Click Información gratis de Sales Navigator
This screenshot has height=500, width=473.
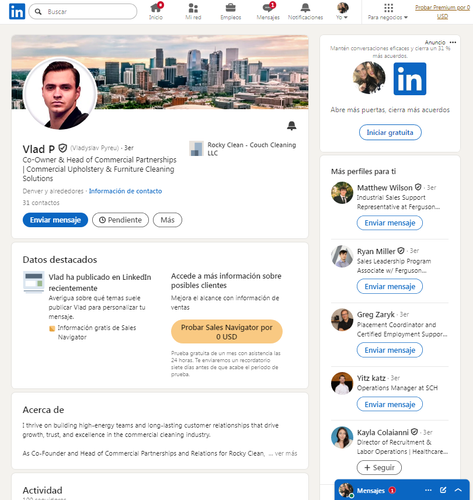coord(97,332)
